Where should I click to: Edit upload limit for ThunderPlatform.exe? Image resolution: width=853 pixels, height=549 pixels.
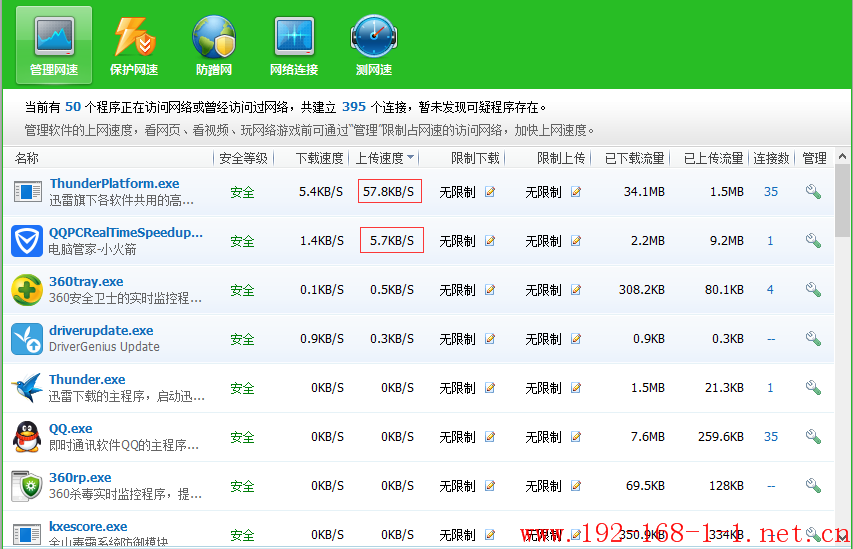click(x=576, y=192)
